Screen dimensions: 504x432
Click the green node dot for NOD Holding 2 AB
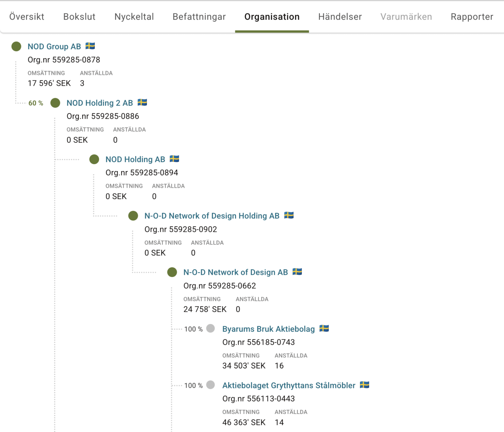[x=55, y=103]
